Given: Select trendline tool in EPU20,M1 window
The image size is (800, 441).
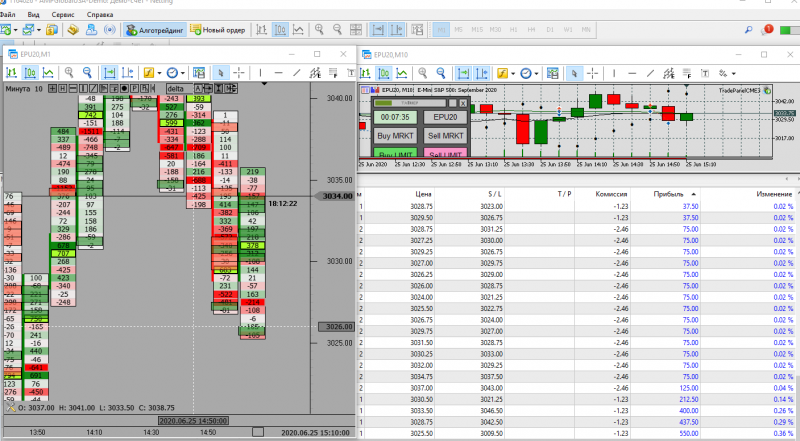Looking at the screenshot, I should (297, 73).
